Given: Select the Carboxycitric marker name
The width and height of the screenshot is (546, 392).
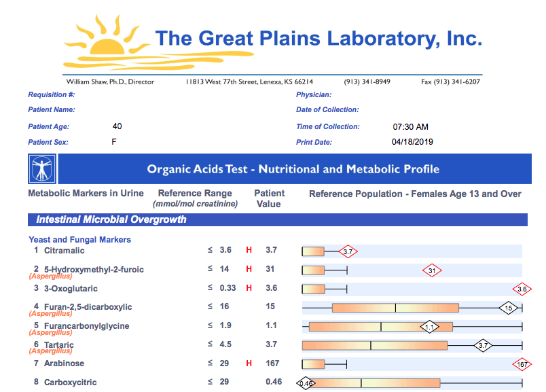Looking at the screenshot, I should point(71,382).
